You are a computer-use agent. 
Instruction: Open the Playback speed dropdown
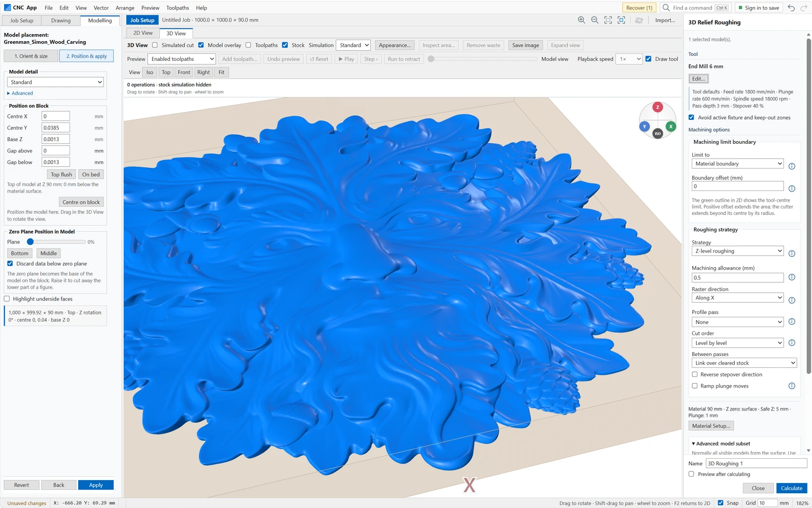629,59
